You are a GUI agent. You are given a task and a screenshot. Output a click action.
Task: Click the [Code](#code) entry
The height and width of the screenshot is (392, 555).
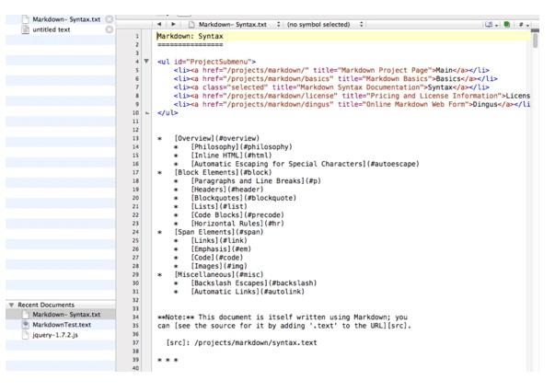click(x=216, y=258)
